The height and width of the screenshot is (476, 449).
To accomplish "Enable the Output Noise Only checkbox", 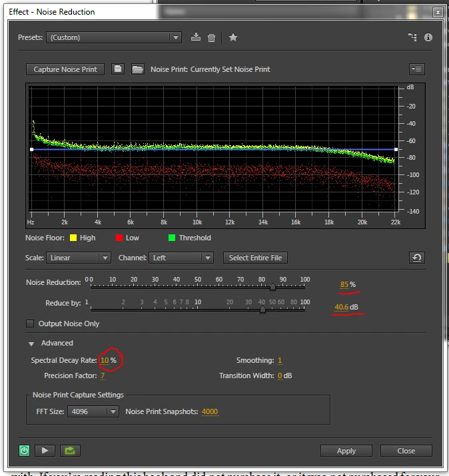I will 30,324.
